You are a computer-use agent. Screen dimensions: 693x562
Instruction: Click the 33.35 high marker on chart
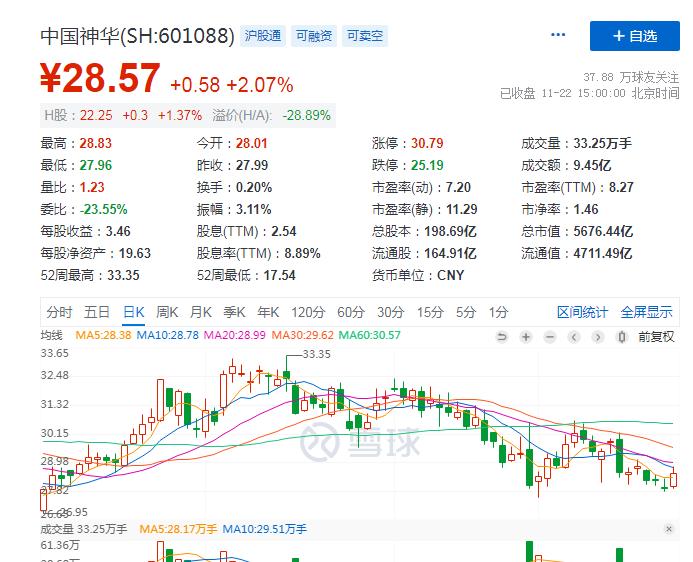click(x=316, y=354)
